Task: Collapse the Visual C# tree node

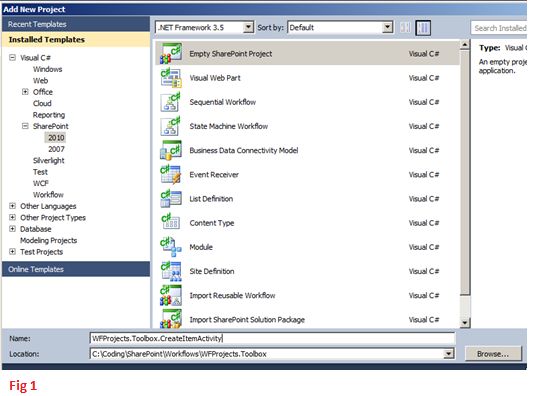Action: point(13,57)
